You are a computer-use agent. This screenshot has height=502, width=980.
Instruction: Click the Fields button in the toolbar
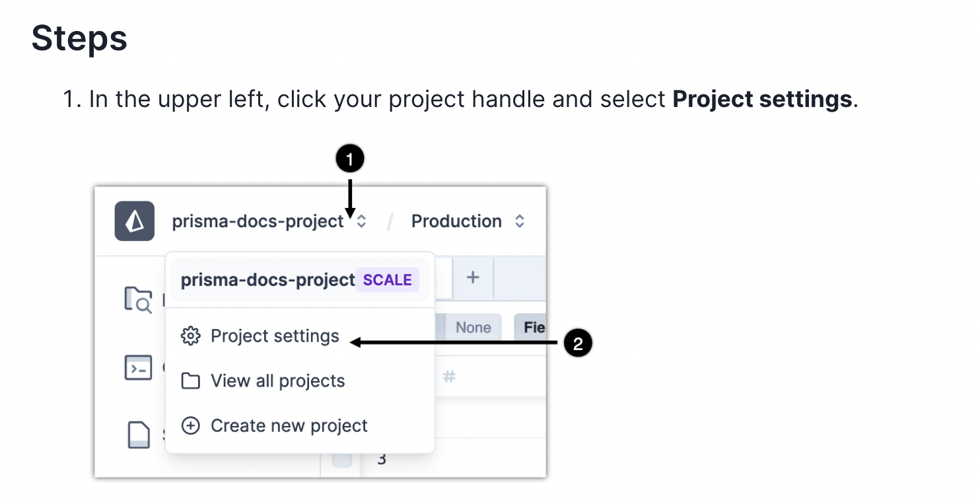536,327
